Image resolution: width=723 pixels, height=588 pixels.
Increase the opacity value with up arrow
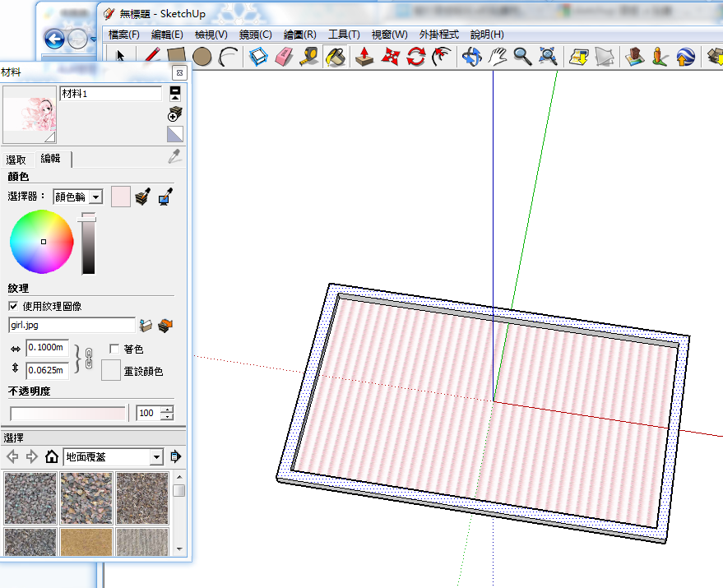click(169, 410)
